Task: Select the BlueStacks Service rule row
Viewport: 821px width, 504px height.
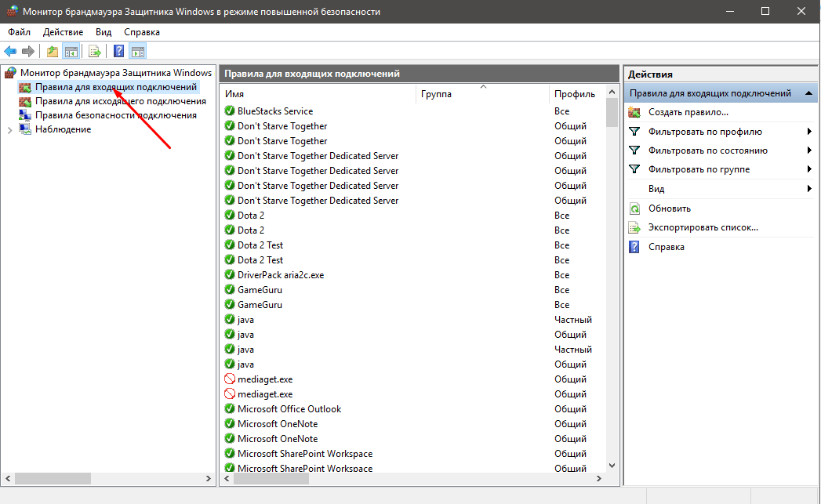Action: pyautogui.click(x=414, y=111)
